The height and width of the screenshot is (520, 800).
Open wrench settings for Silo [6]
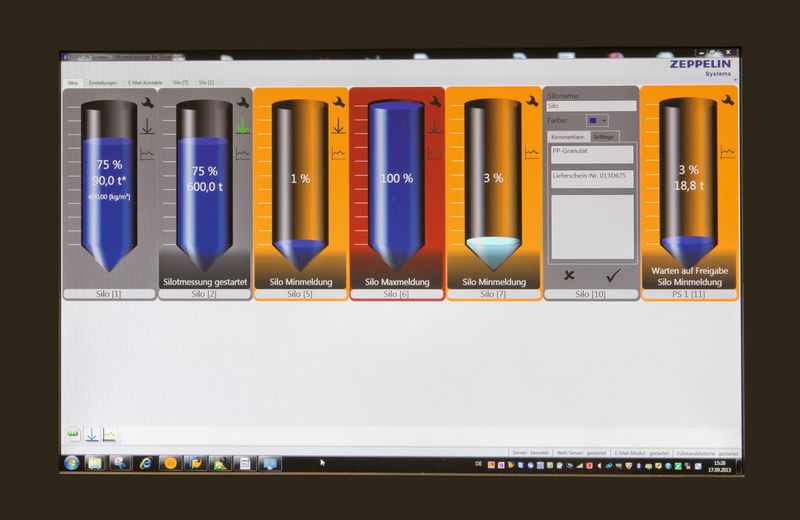(x=435, y=102)
